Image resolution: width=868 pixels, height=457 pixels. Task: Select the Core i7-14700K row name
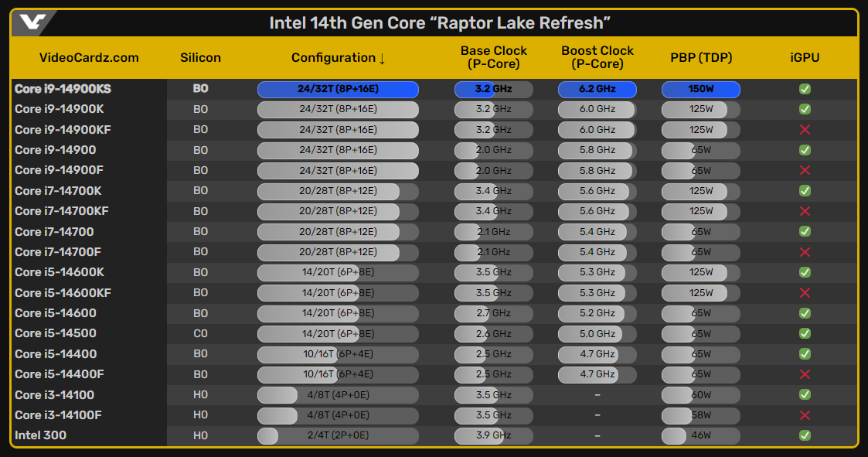(x=58, y=190)
